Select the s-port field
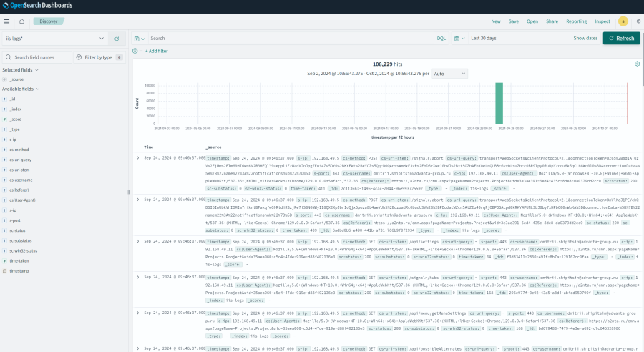 pos(15,220)
